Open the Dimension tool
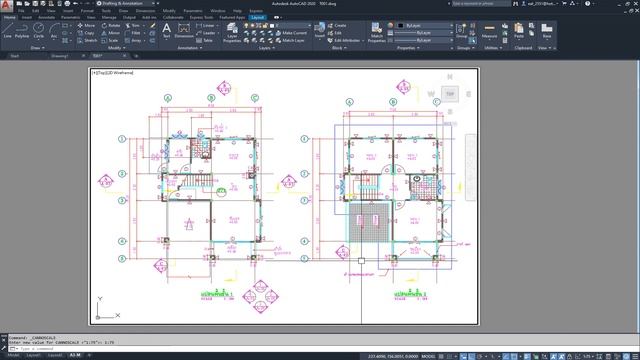The width and height of the screenshot is (640, 360). [184, 31]
